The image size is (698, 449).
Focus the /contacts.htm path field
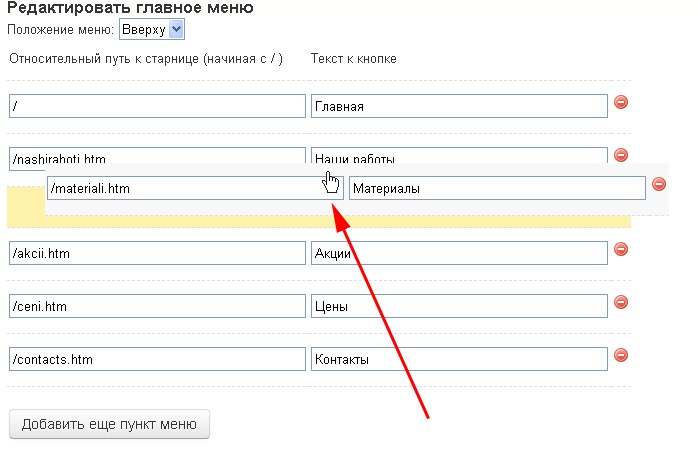(157, 359)
